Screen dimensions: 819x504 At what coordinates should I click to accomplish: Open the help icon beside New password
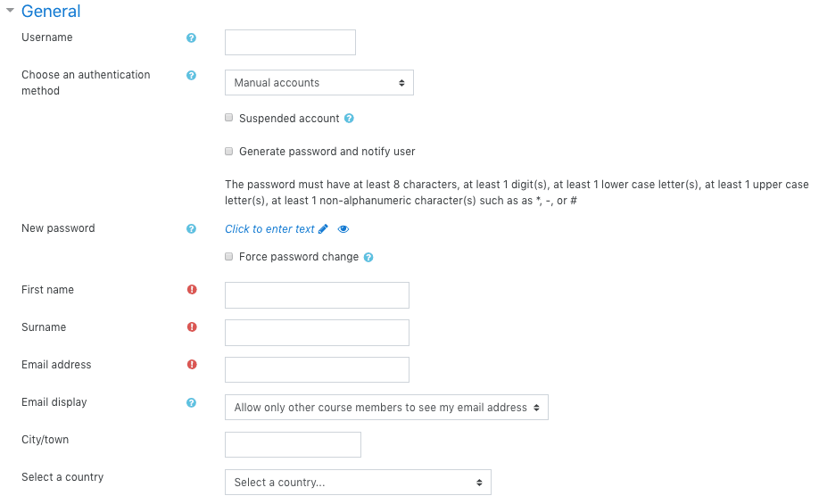tap(191, 228)
